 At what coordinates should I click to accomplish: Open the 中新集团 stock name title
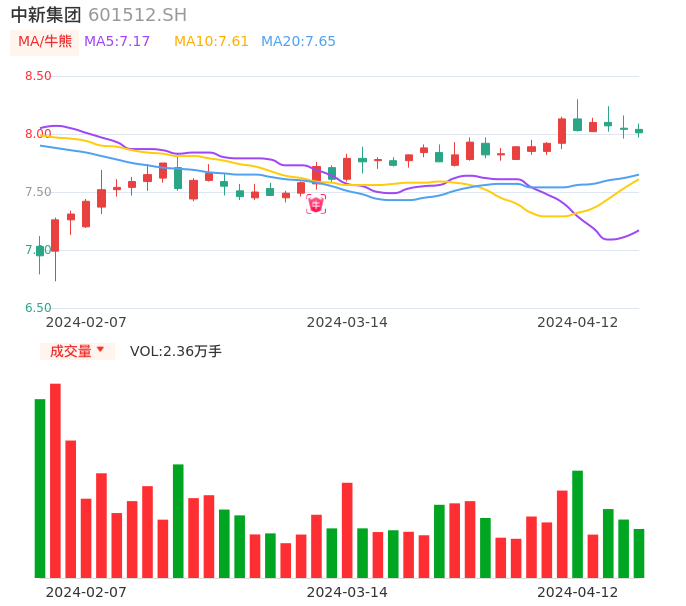tap(46, 15)
